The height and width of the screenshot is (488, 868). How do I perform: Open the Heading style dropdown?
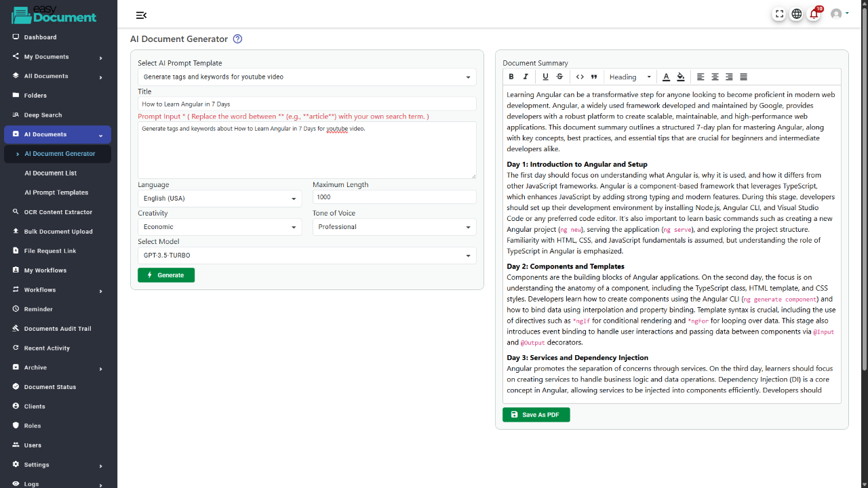point(630,77)
